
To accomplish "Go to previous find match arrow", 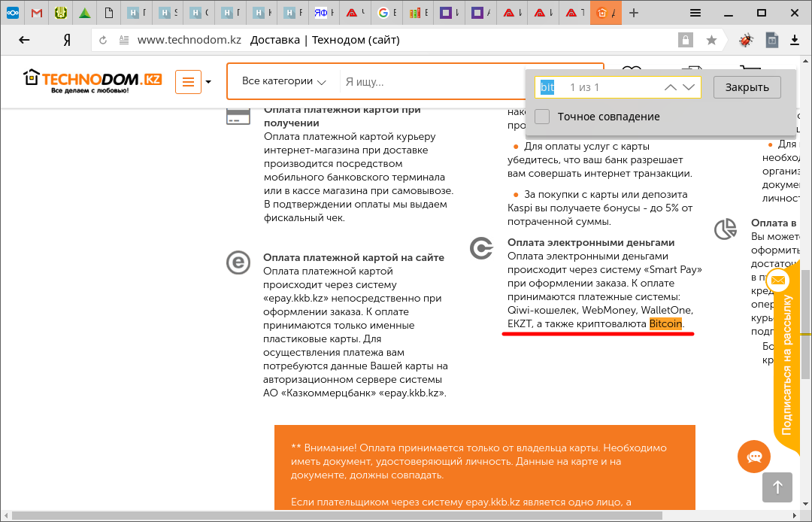I will point(671,87).
